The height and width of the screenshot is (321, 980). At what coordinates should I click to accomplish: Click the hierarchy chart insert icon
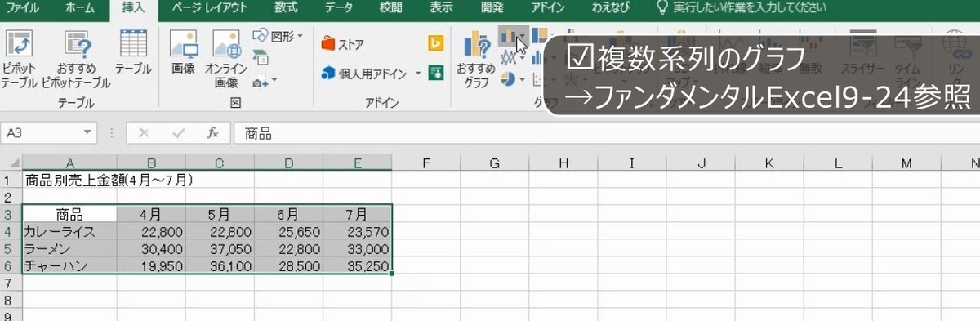coord(540,36)
